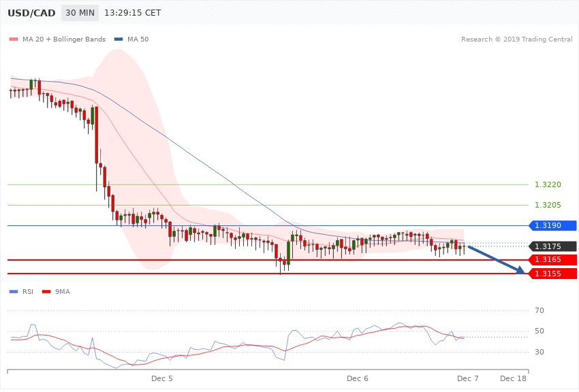Select the blue 1.3190 price tag
Viewport: 579px width, 392px height.
click(552, 226)
